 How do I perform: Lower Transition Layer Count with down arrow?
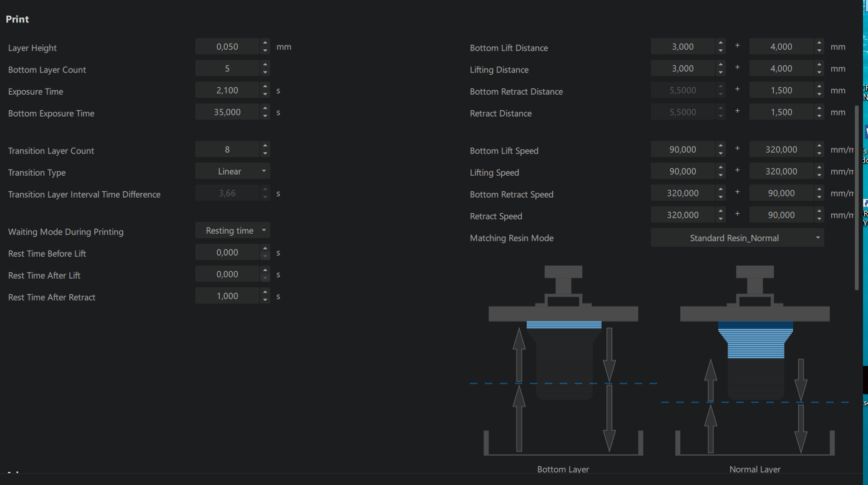pos(265,153)
